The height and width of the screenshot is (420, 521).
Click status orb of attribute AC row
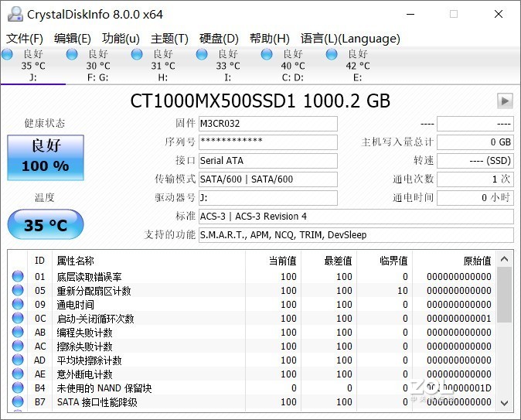tap(18, 346)
